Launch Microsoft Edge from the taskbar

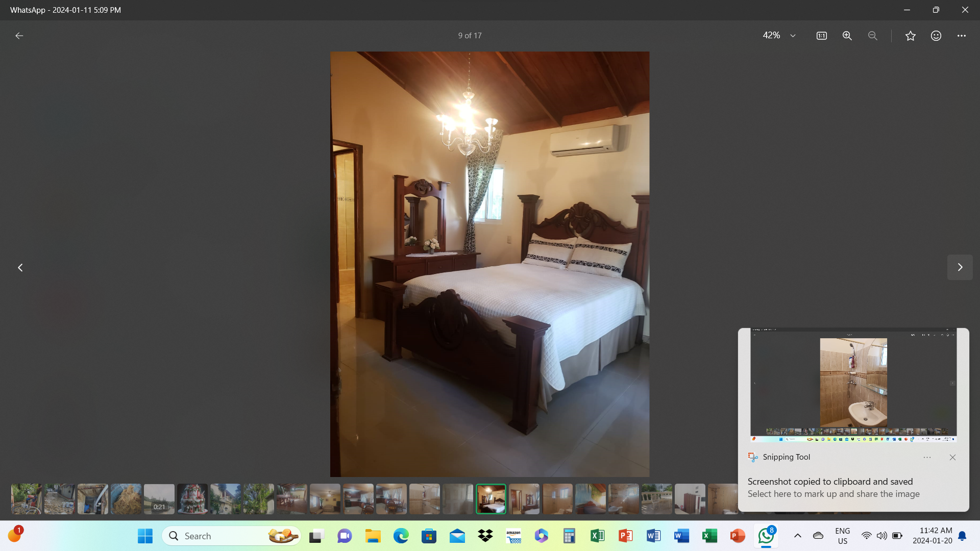[x=401, y=536]
